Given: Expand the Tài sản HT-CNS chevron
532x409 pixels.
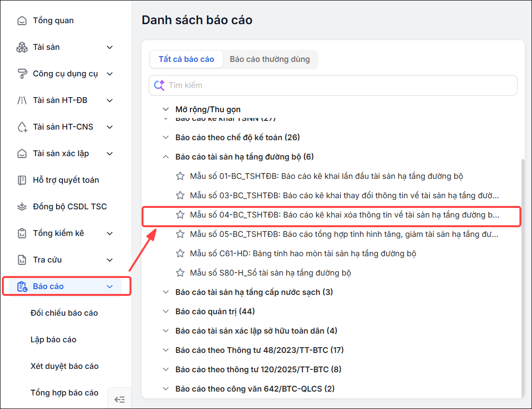Looking at the screenshot, I should point(110,127).
